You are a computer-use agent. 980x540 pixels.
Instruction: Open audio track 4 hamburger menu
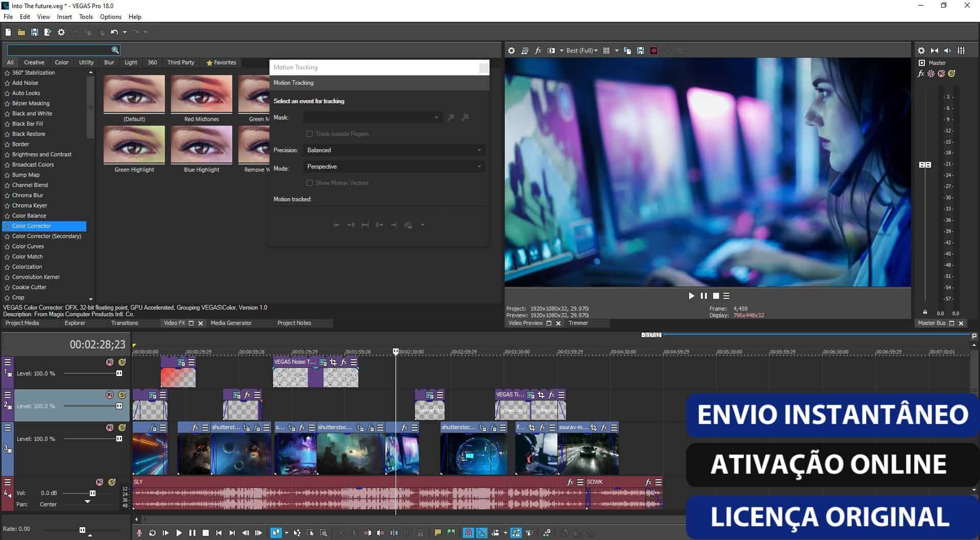coord(8,482)
